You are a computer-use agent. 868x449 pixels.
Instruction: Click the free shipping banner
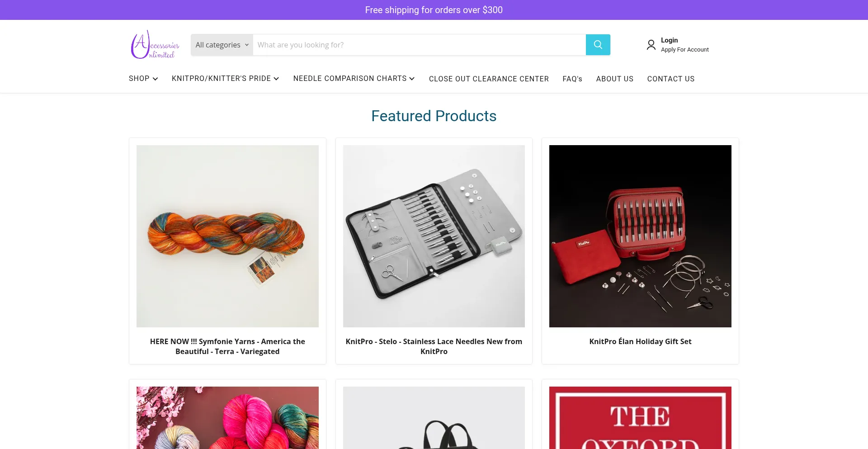click(x=434, y=9)
